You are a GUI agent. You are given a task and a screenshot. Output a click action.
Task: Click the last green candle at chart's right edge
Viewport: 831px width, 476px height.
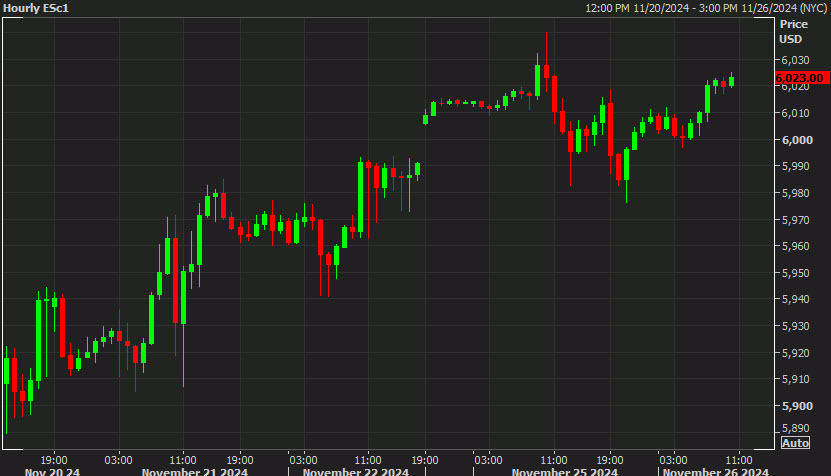(x=731, y=81)
